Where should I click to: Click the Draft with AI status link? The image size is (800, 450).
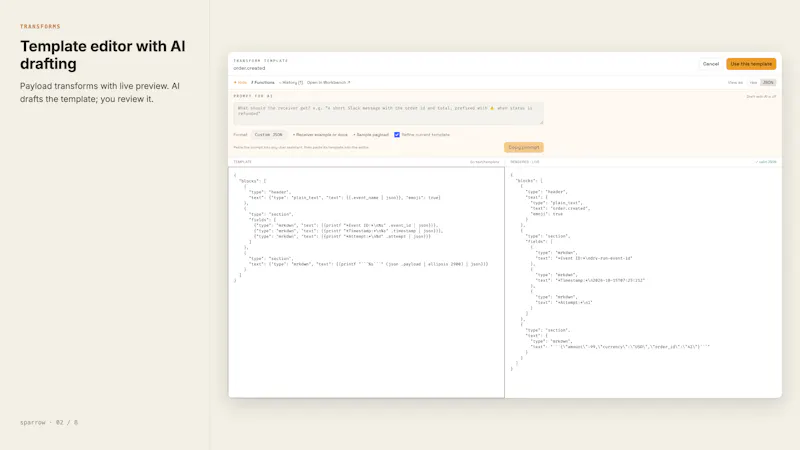pos(761,96)
